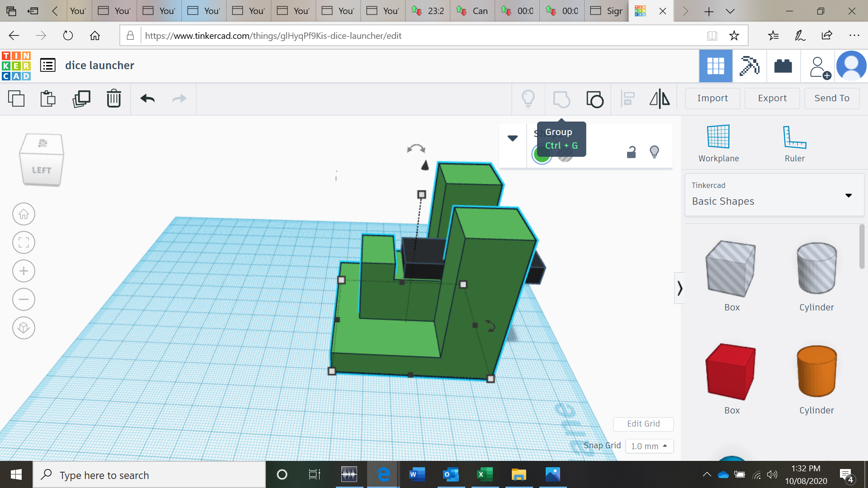Click the Mirror/Flip tool icon
The width and height of the screenshot is (868, 488).
tap(660, 99)
